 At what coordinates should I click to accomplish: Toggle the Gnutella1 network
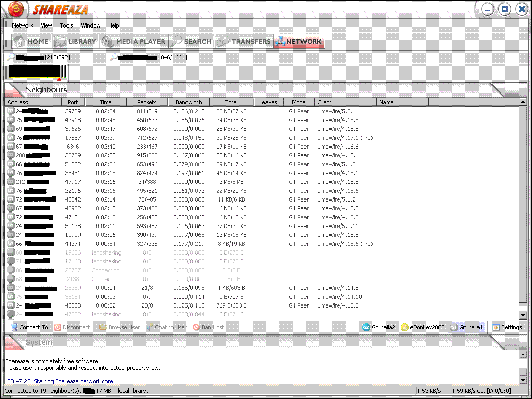click(x=466, y=327)
